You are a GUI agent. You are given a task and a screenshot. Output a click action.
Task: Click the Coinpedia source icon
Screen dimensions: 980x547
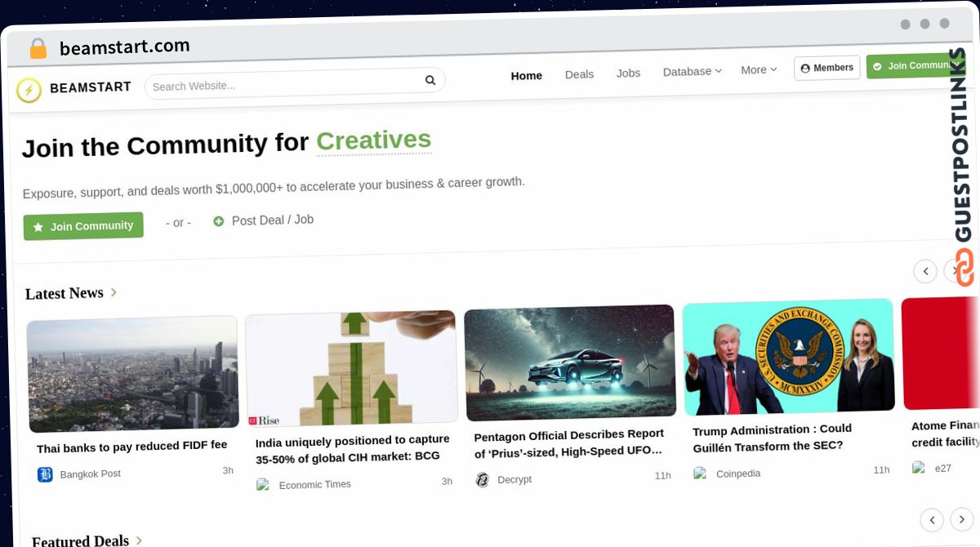point(700,474)
